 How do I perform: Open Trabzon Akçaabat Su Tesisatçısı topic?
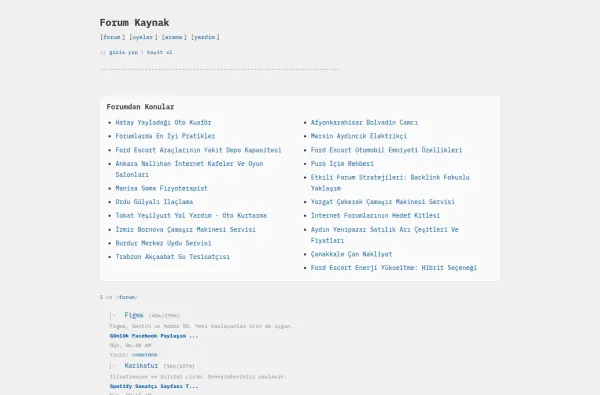tap(173, 256)
